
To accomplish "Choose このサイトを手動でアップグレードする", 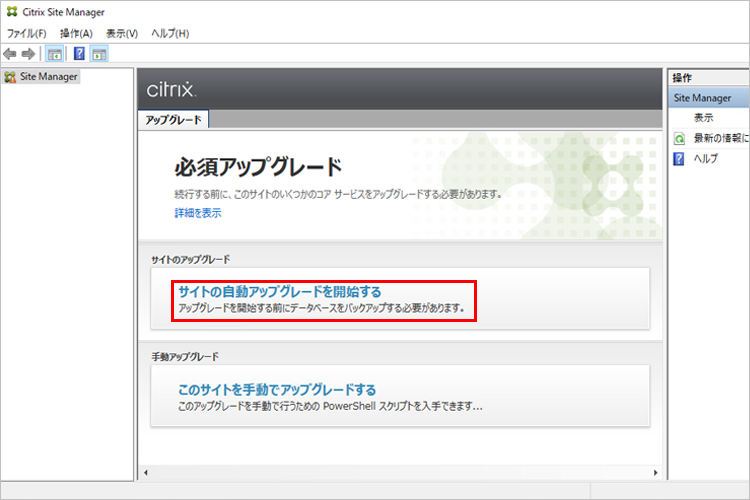I will (276, 389).
